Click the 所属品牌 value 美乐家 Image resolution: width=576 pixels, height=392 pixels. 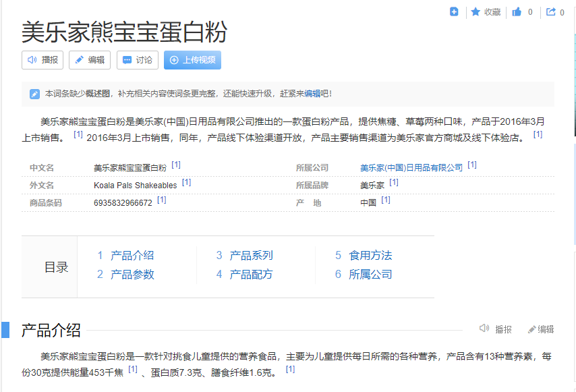click(x=372, y=185)
